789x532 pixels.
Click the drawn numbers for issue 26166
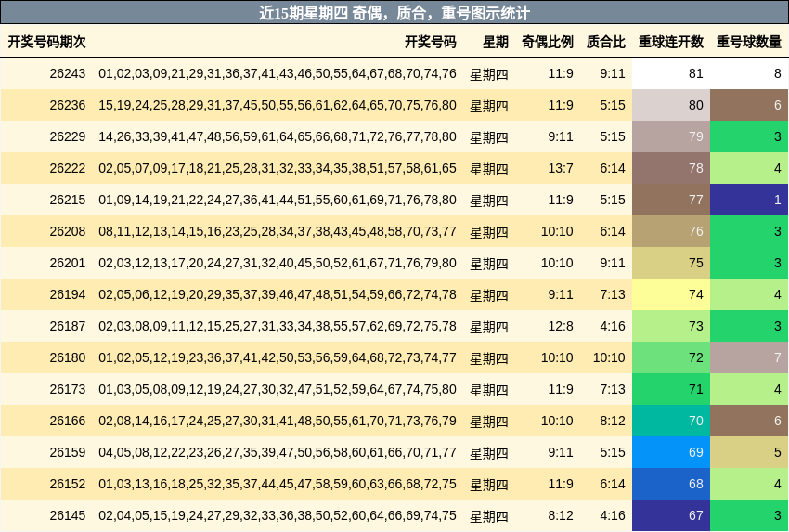[x=278, y=421]
